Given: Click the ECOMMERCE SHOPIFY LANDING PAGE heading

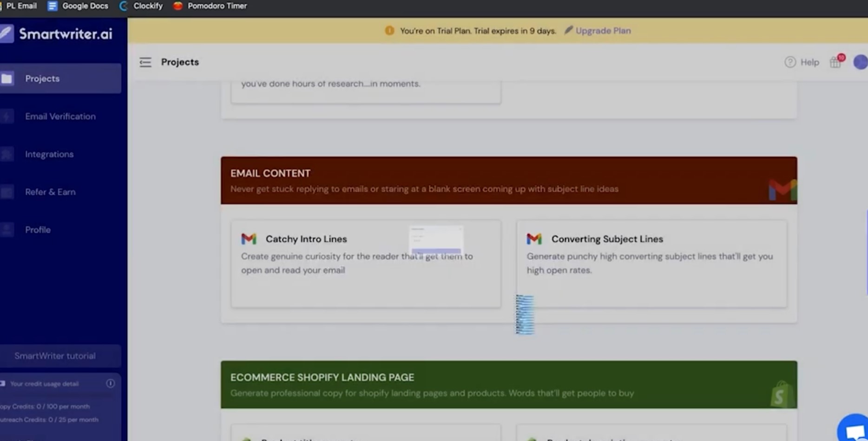Looking at the screenshot, I should pos(322,377).
